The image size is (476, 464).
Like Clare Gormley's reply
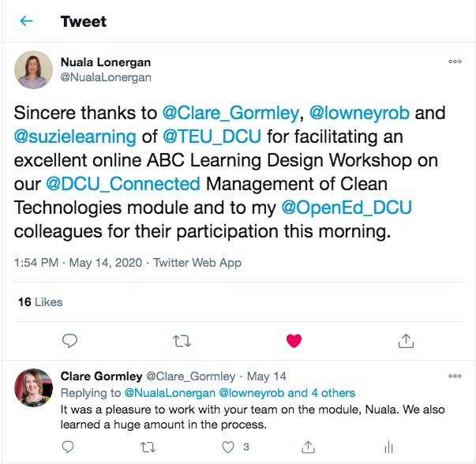(229, 447)
